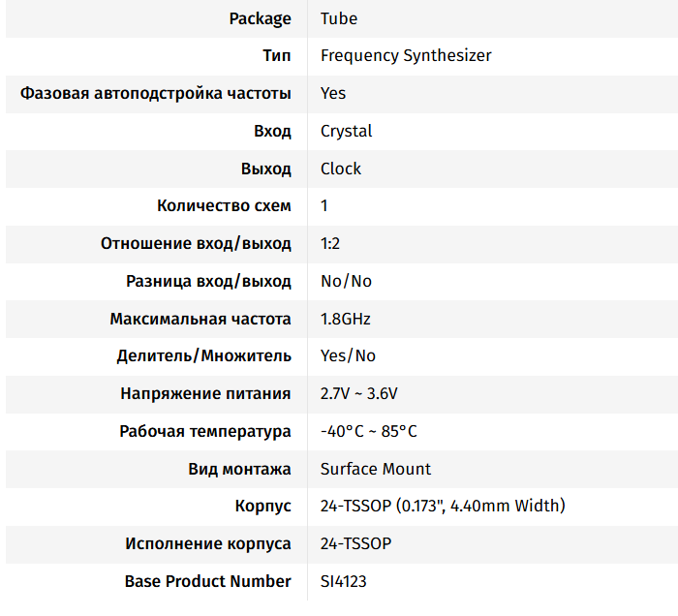
Task: Click the '-40°C ~ 85°C' temperature value
Action: click(369, 431)
